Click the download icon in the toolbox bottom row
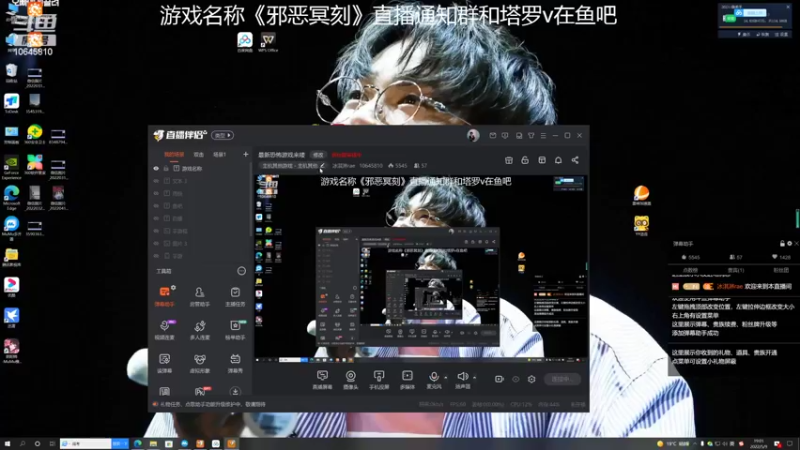Image resolution: width=800 pixels, height=450 pixels. (x=235, y=391)
